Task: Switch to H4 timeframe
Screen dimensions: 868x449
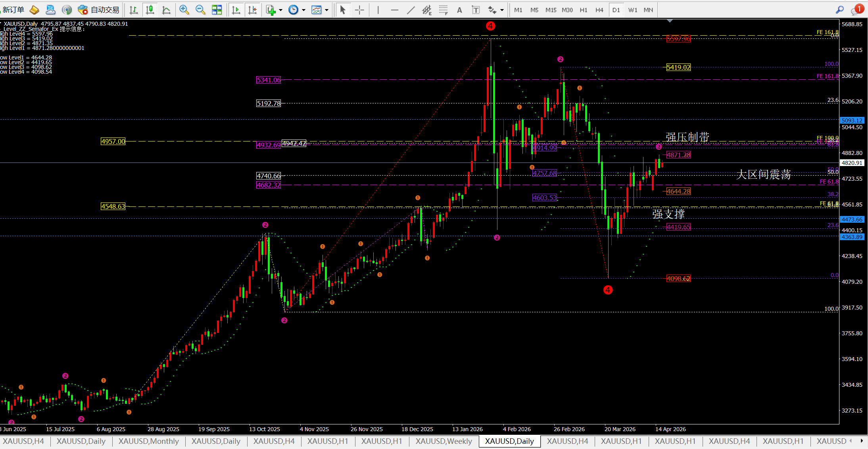Action: click(599, 10)
